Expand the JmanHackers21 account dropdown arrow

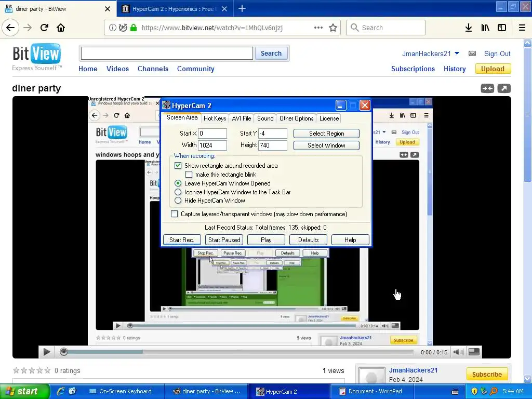pyautogui.click(x=457, y=54)
